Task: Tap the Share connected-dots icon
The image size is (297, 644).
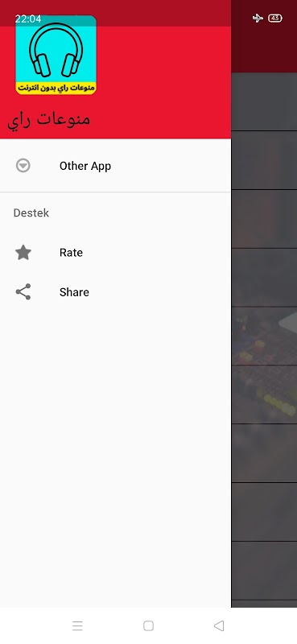Action: [x=23, y=291]
